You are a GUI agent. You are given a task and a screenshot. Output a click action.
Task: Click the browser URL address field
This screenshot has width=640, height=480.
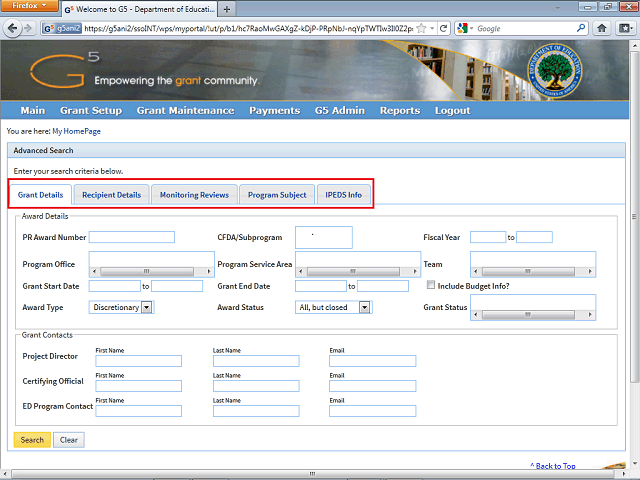click(248, 28)
